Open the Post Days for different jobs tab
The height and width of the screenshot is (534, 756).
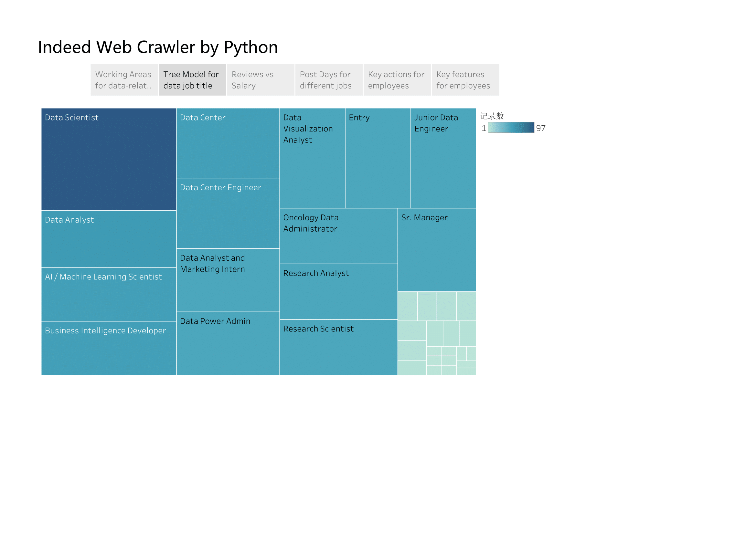[329, 80]
